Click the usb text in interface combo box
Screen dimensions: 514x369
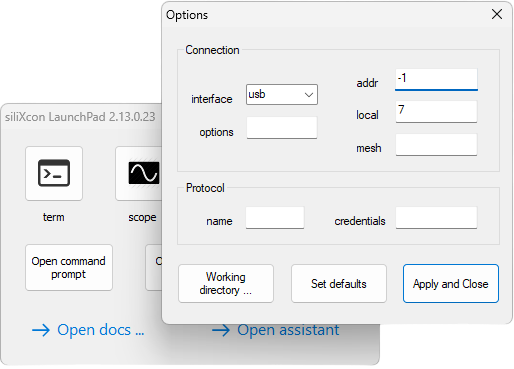257,94
